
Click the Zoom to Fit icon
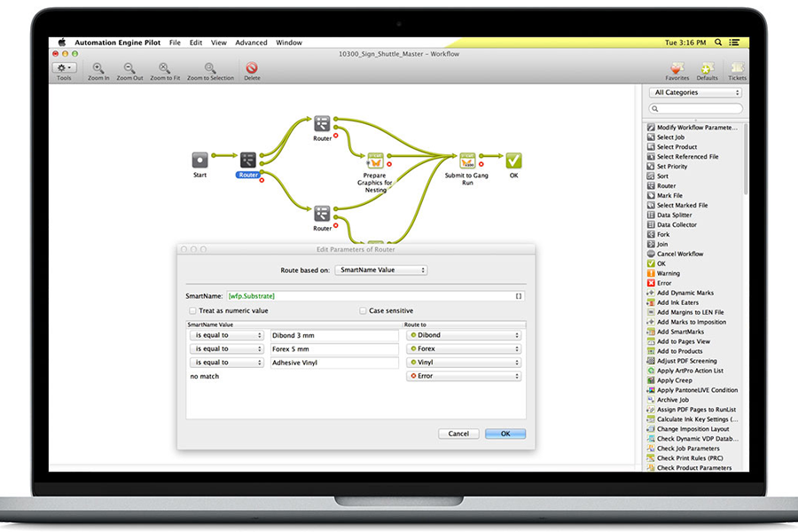click(164, 68)
